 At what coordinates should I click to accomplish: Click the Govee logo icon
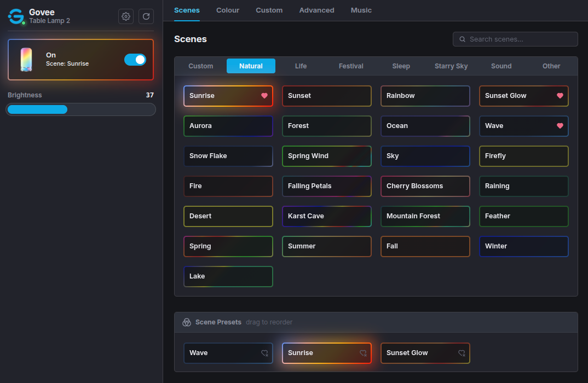16,16
